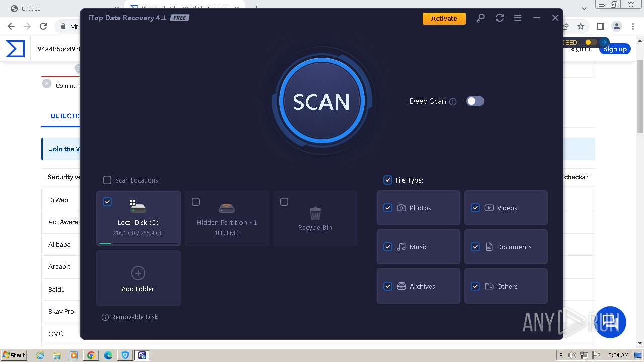Open the DETECTION tab on VirusTotal
The width and height of the screenshot is (644, 362).
pos(65,116)
